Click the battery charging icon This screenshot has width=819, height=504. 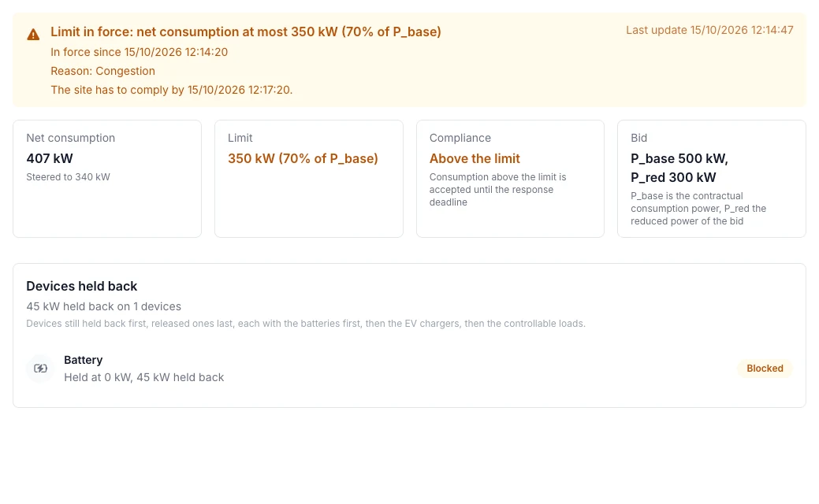point(40,369)
